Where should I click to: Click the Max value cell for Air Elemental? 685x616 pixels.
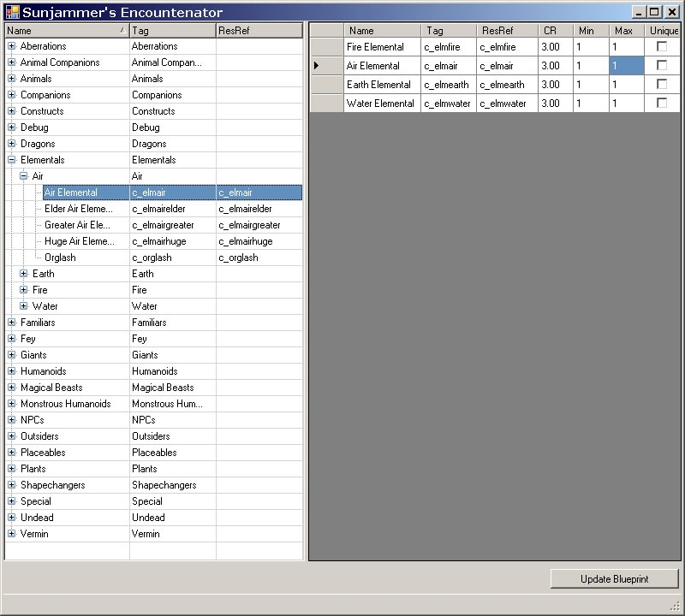626,66
